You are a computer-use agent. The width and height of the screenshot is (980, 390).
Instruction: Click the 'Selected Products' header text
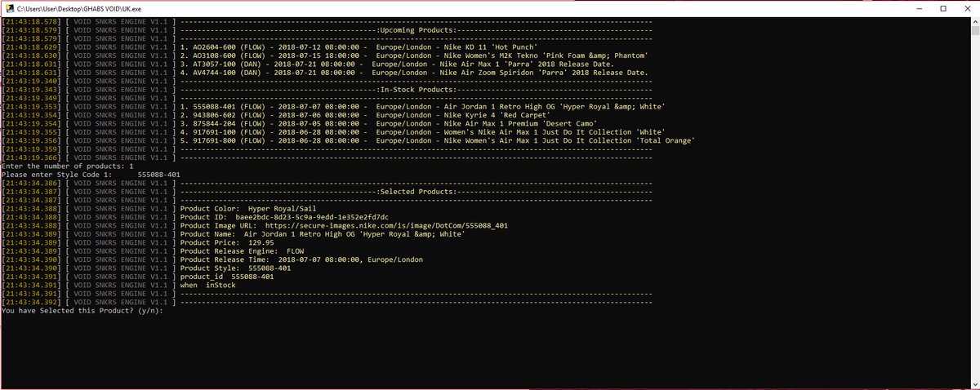416,192
